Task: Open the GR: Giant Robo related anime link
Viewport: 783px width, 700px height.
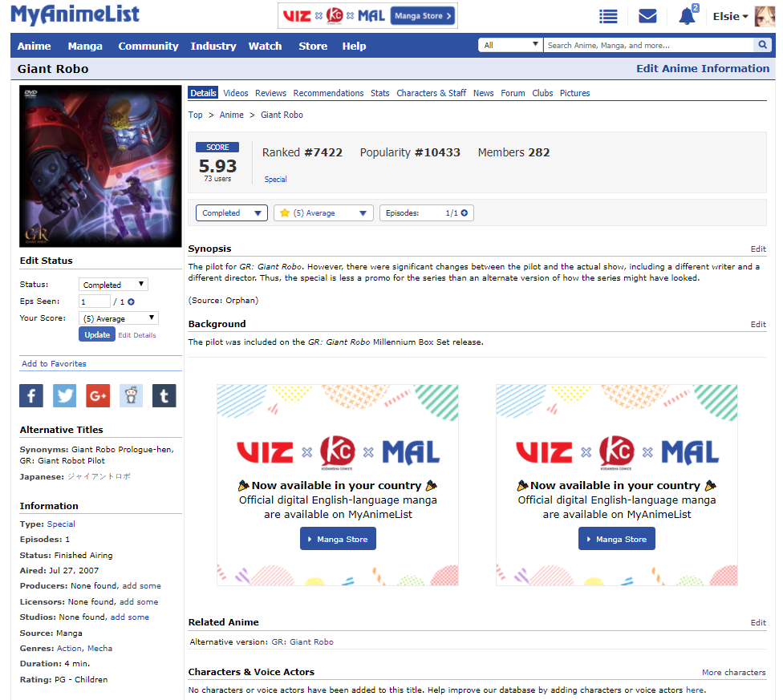Action: coord(302,642)
